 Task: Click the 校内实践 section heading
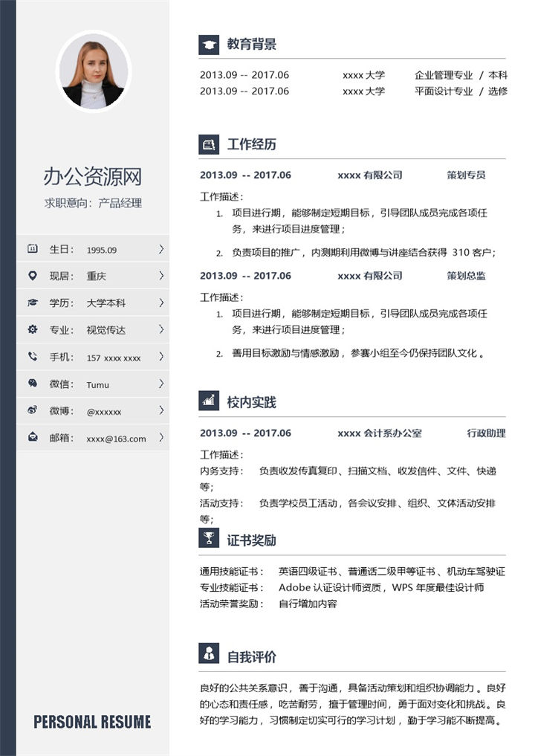tap(252, 402)
